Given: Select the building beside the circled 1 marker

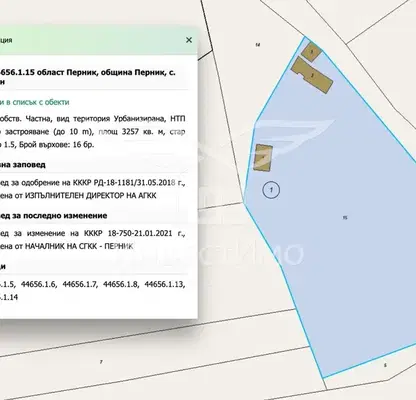Looking at the screenshot, I should pyautogui.click(x=263, y=158).
